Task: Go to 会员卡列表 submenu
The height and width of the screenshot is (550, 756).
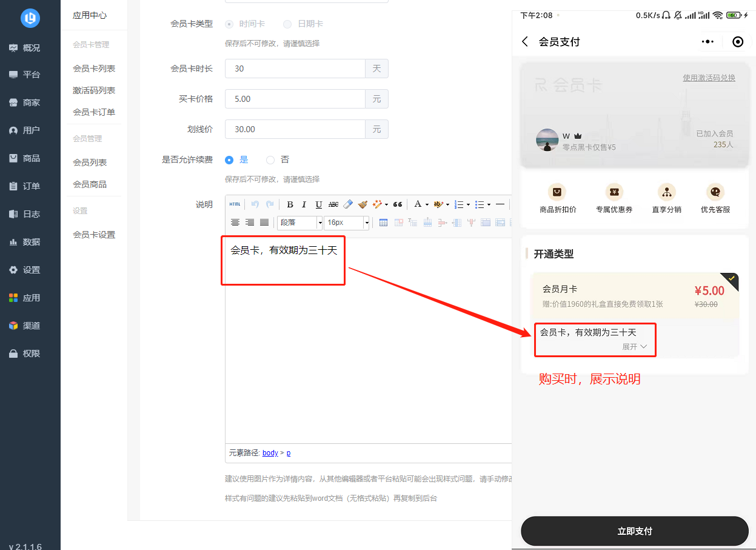Action: 94,69
